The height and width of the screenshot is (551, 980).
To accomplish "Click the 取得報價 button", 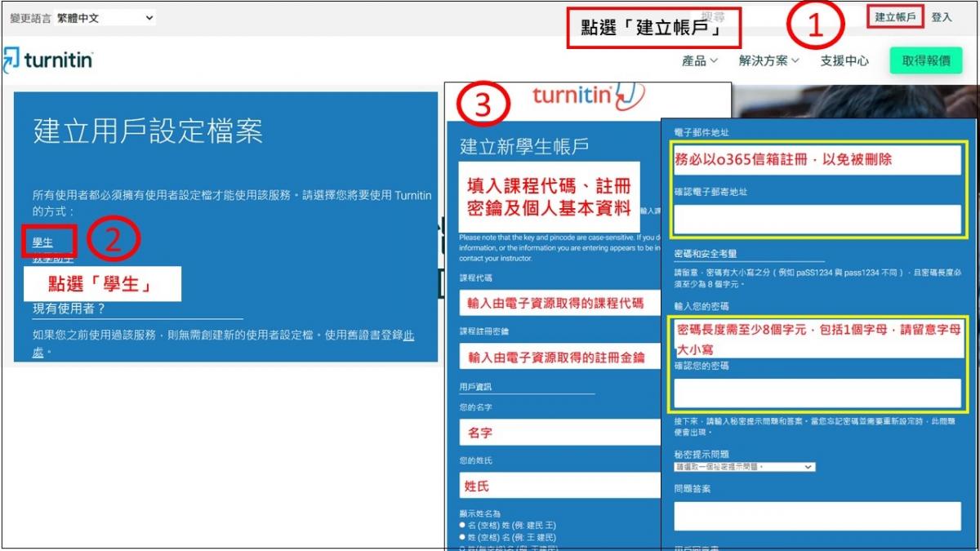I will [x=925, y=60].
